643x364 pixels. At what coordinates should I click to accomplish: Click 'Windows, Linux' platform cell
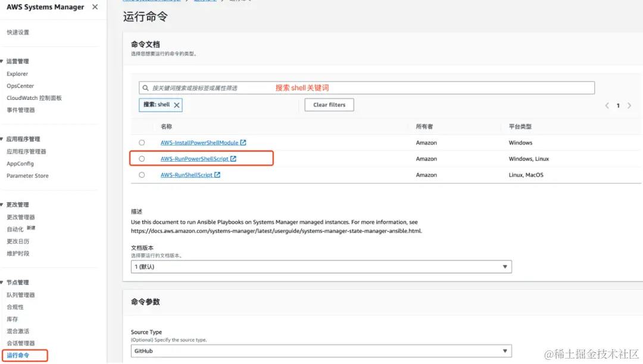point(529,159)
